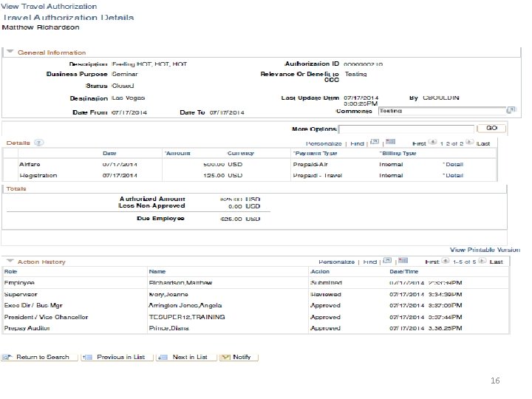Click Prepaid-Air payment type cell
The height and width of the screenshot is (399, 532).
pyautogui.click(x=310, y=164)
